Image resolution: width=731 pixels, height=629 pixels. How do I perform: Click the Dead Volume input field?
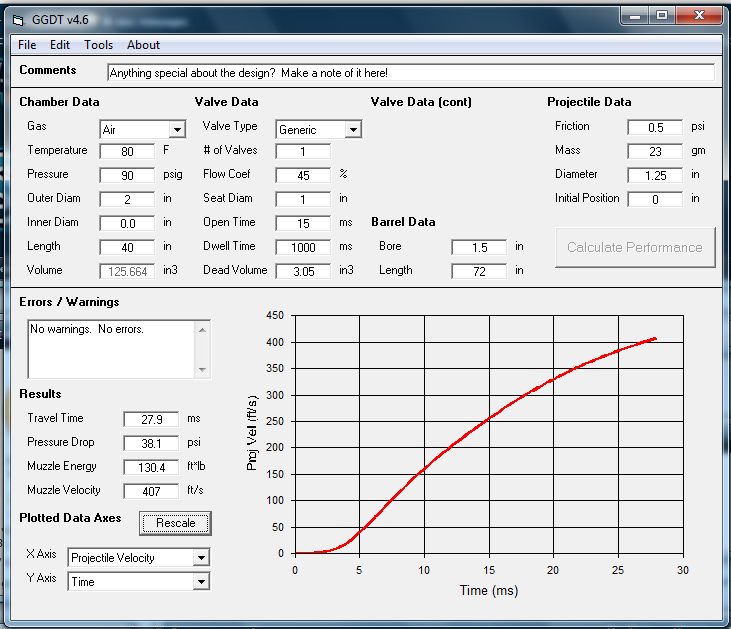pyautogui.click(x=302, y=271)
